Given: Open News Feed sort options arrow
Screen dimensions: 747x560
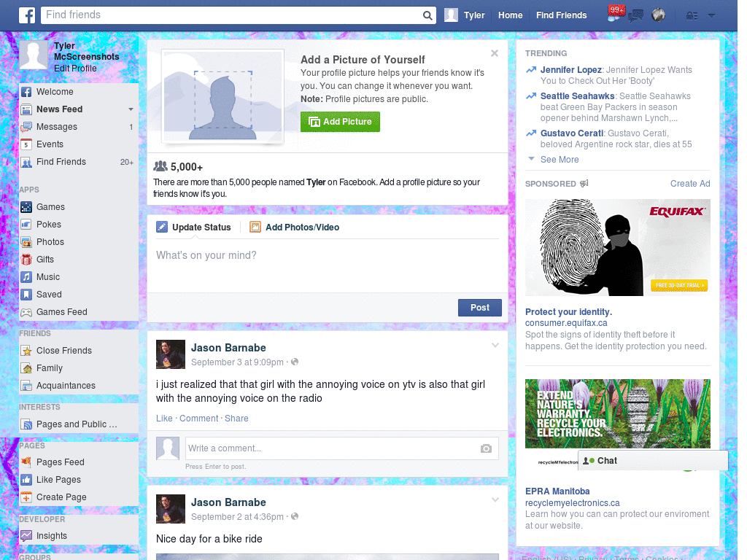Looking at the screenshot, I should [131, 109].
